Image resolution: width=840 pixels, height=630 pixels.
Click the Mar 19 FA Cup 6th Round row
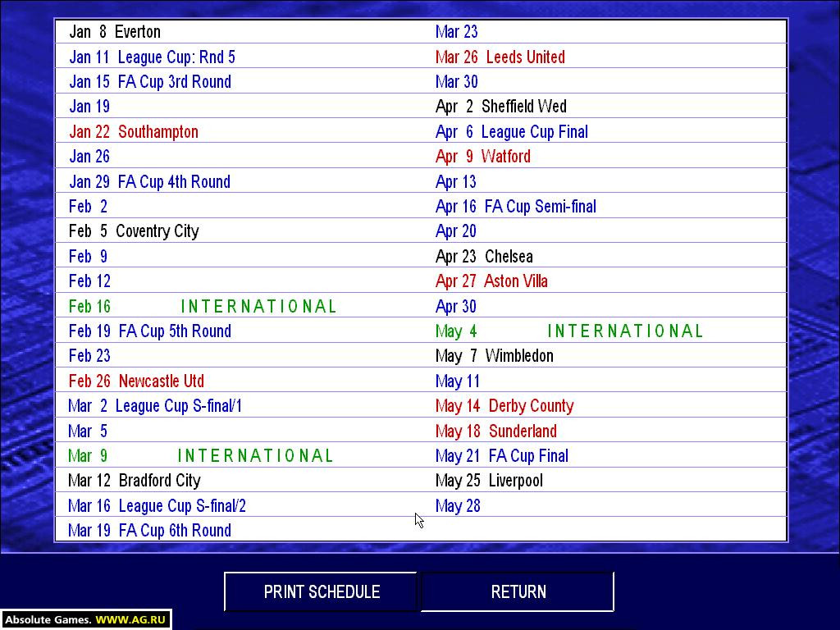click(x=150, y=531)
